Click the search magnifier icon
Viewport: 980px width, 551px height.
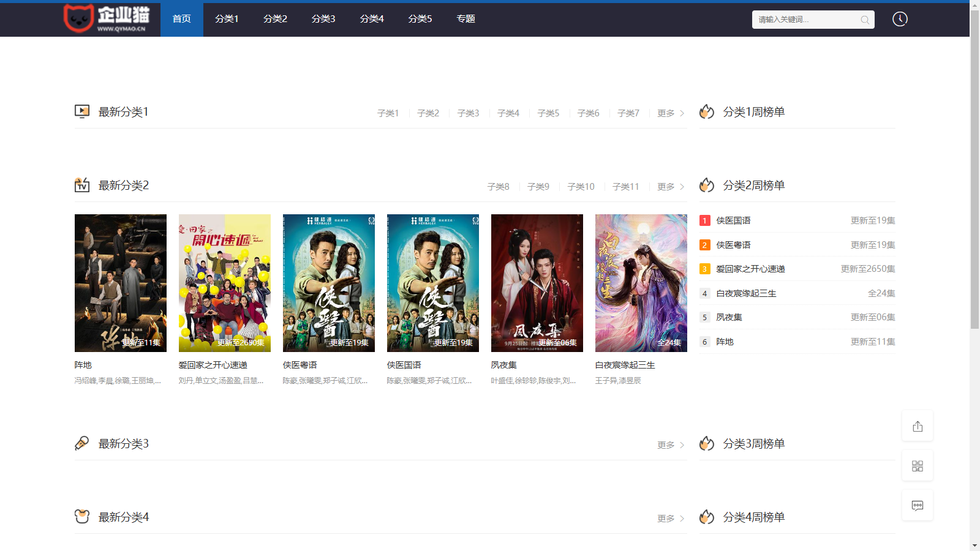[865, 20]
